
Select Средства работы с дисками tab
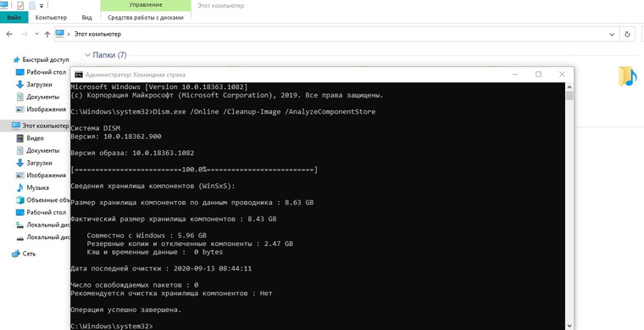pyautogui.click(x=146, y=18)
